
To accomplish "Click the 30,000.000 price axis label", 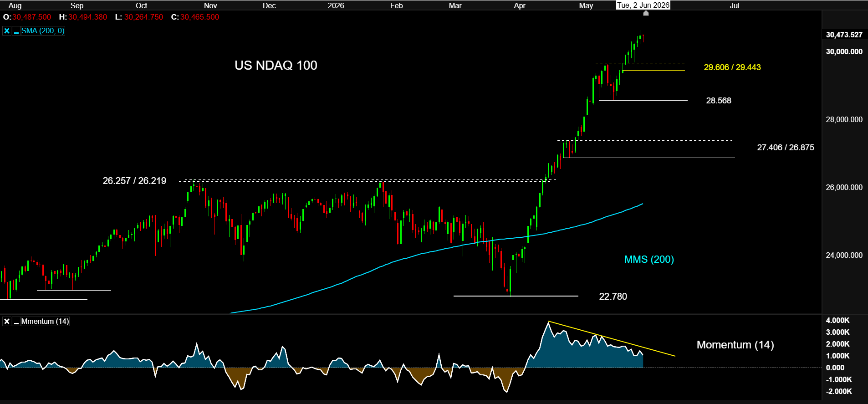I will (x=844, y=51).
